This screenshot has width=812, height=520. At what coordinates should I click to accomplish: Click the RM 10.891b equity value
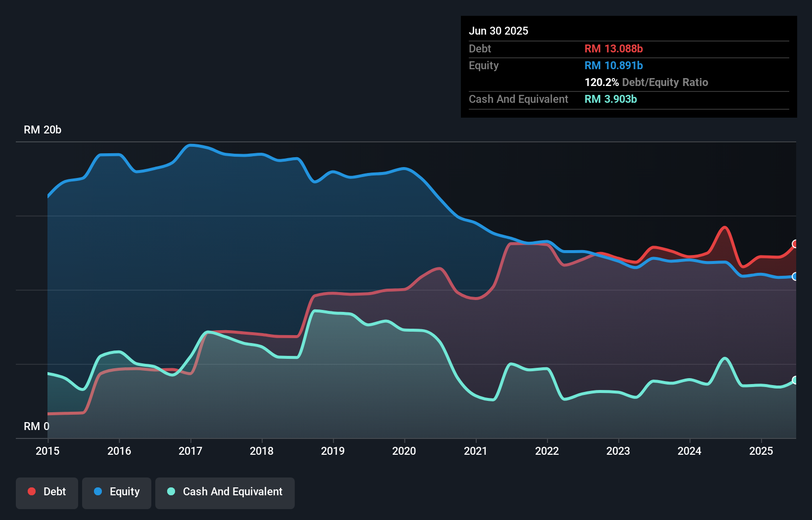614,65
